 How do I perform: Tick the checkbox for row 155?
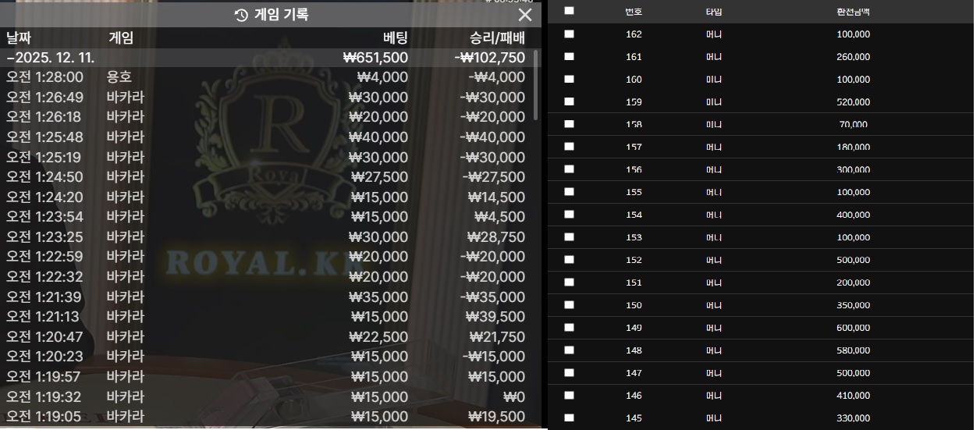click(569, 191)
